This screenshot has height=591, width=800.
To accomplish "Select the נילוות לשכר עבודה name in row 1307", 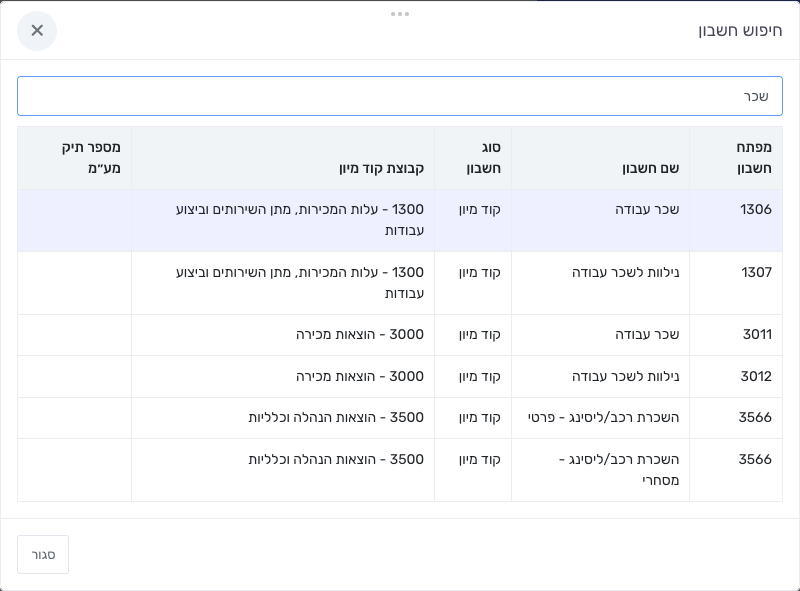I will (x=626, y=272).
